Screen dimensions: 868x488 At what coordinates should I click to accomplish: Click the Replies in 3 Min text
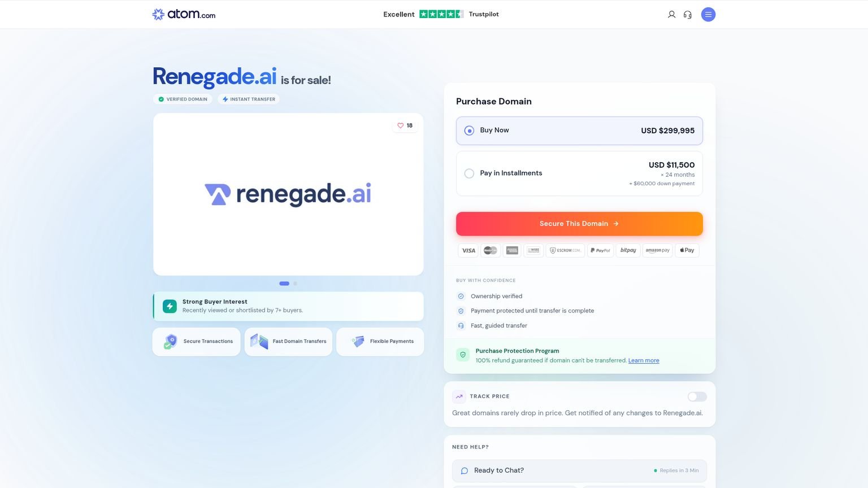pyautogui.click(x=679, y=470)
